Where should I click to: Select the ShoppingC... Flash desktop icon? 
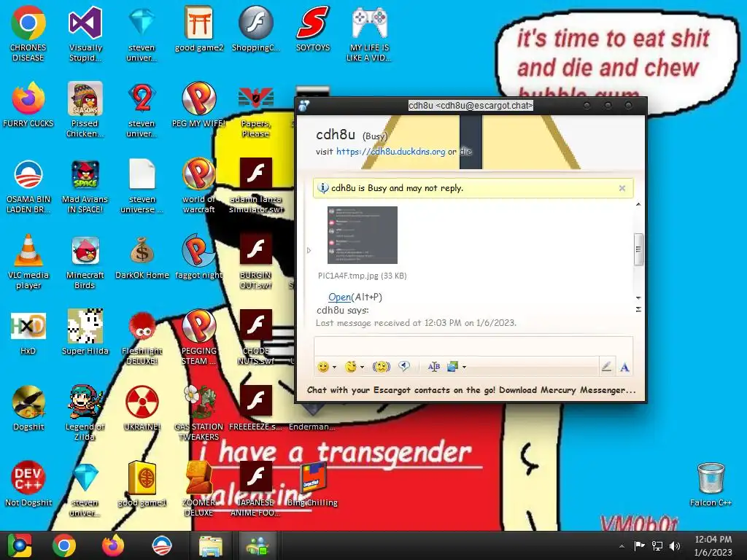click(256, 28)
